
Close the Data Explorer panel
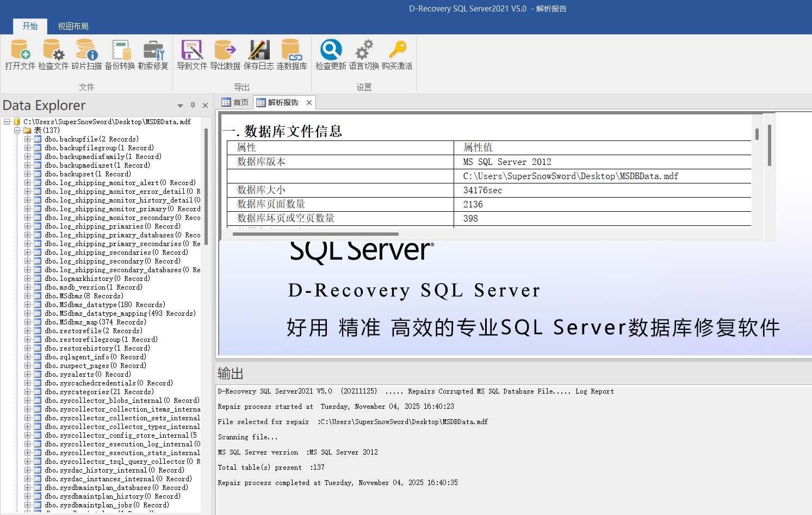coord(205,105)
